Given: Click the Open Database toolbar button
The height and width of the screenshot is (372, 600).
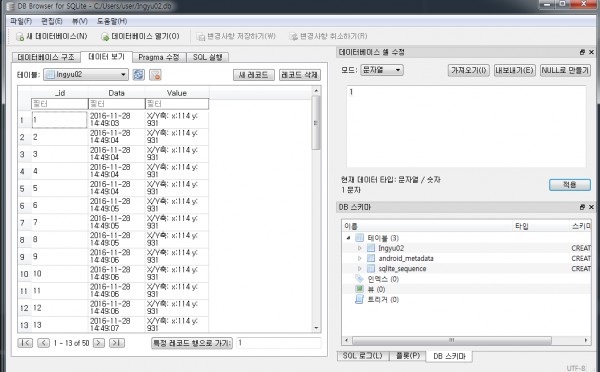Looking at the screenshot, I should (140, 36).
